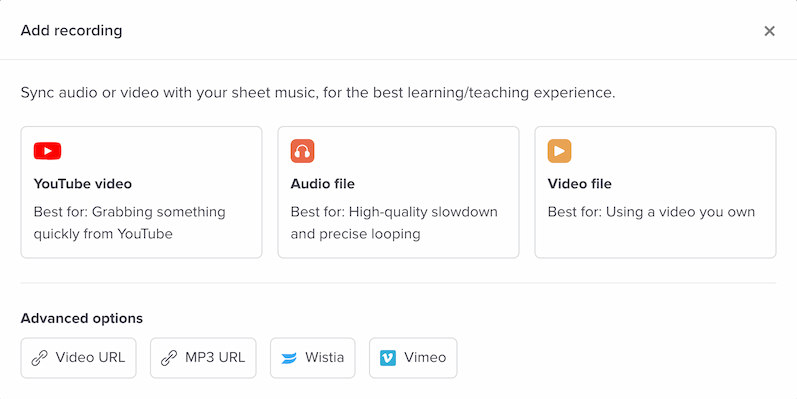Click the 'Video file' heading text
Image resolution: width=797 pixels, height=399 pixels.
pyautogui.click(x=579, y=183)
